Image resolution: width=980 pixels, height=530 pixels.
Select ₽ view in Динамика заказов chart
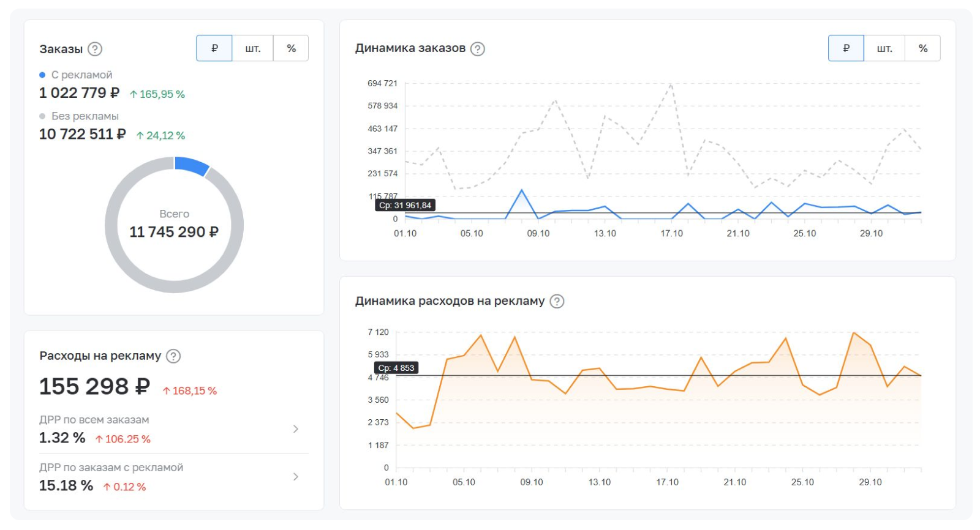coord(846,48)
